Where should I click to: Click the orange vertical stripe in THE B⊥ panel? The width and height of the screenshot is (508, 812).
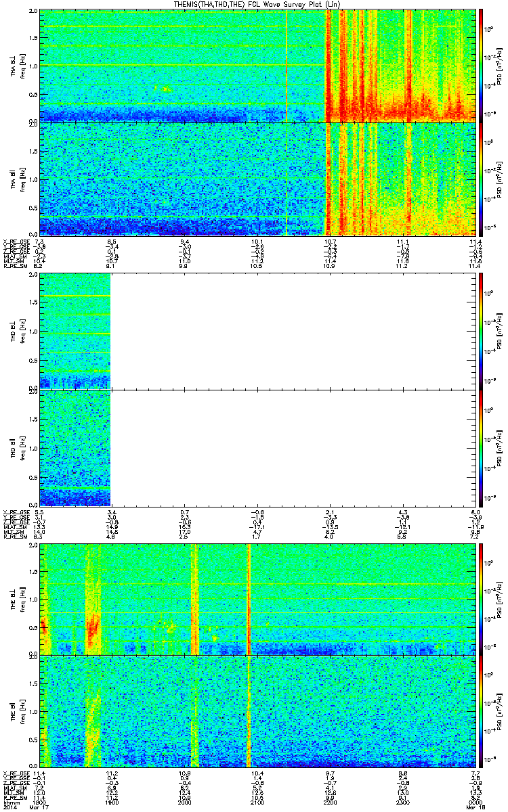(249, 598)
